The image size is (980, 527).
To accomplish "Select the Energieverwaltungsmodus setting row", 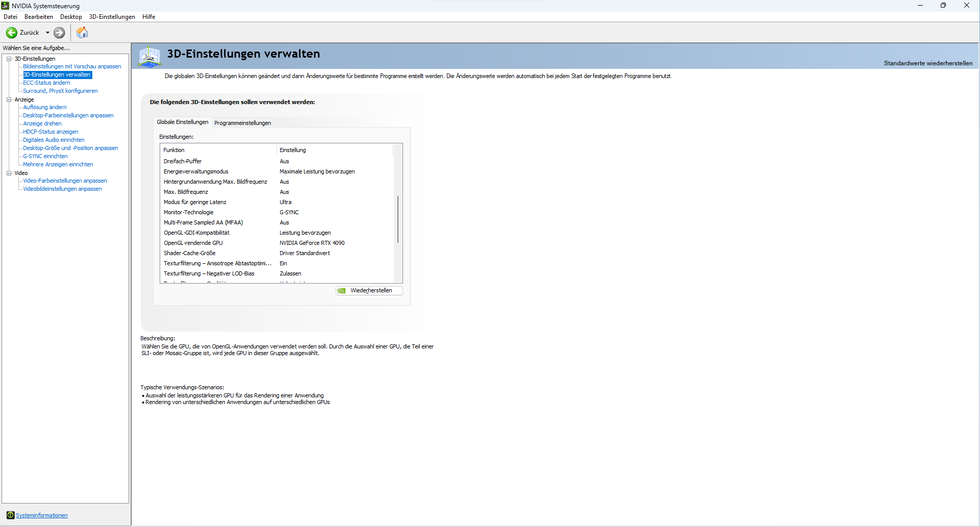I will pos(277,171).
